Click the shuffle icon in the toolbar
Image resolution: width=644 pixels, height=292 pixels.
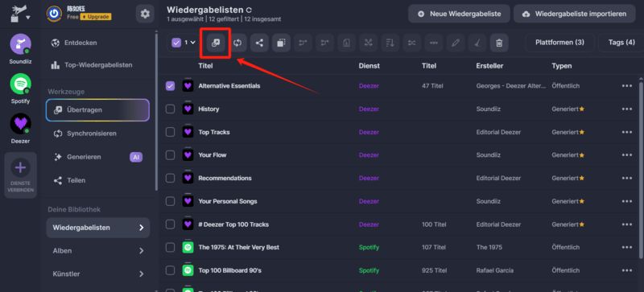click(411, 43)
